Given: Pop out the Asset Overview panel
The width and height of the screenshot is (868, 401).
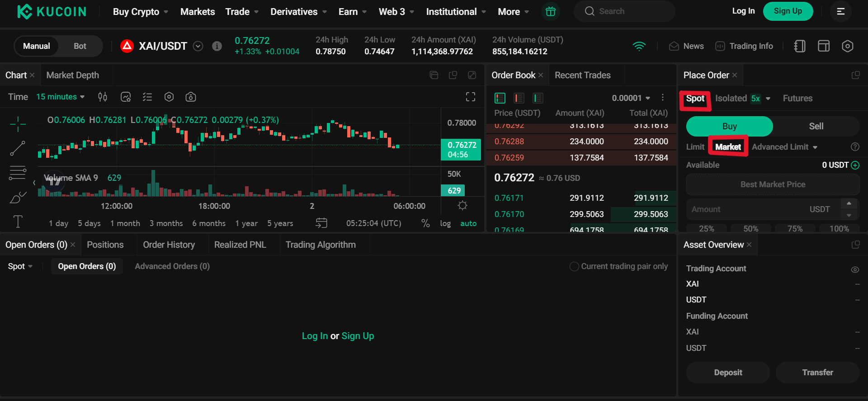Looking at the screenshot, I should [x=856, y=245].
